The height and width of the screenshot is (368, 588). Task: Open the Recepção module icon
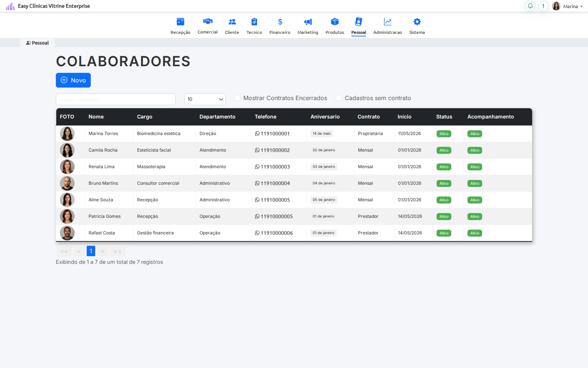tap(180, 22)
